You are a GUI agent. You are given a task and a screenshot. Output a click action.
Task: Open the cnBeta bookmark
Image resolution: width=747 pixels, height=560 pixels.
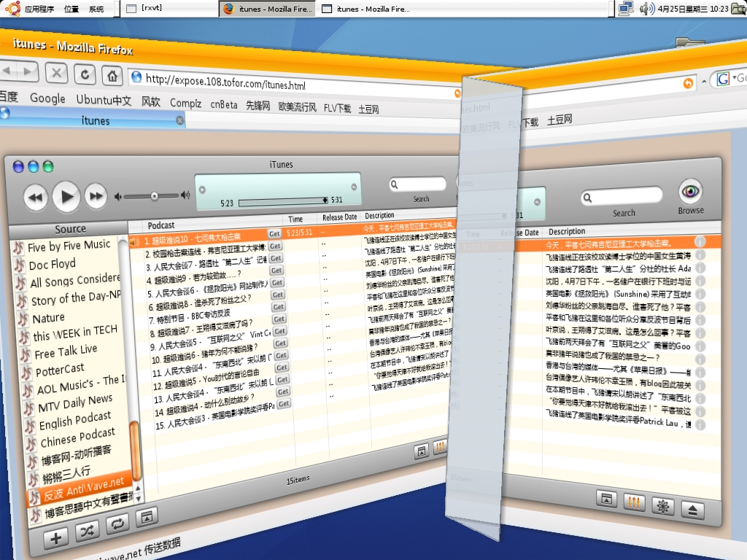coord(224,104)
